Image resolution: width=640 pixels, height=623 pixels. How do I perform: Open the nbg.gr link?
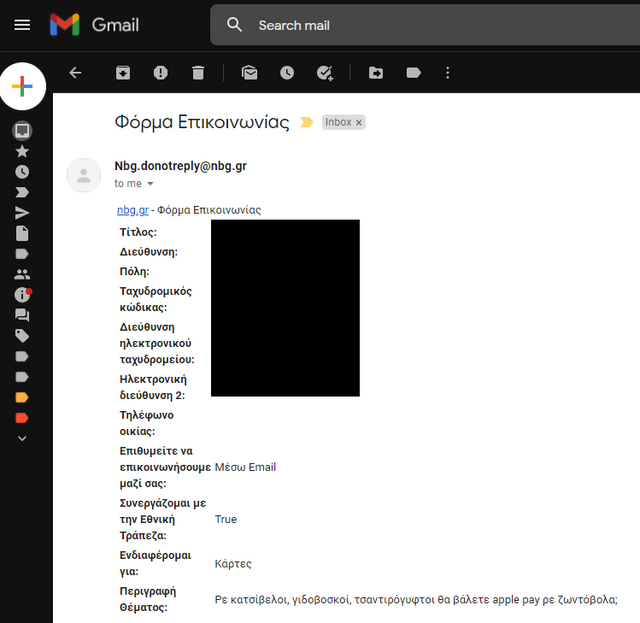(x=133, y=210)
